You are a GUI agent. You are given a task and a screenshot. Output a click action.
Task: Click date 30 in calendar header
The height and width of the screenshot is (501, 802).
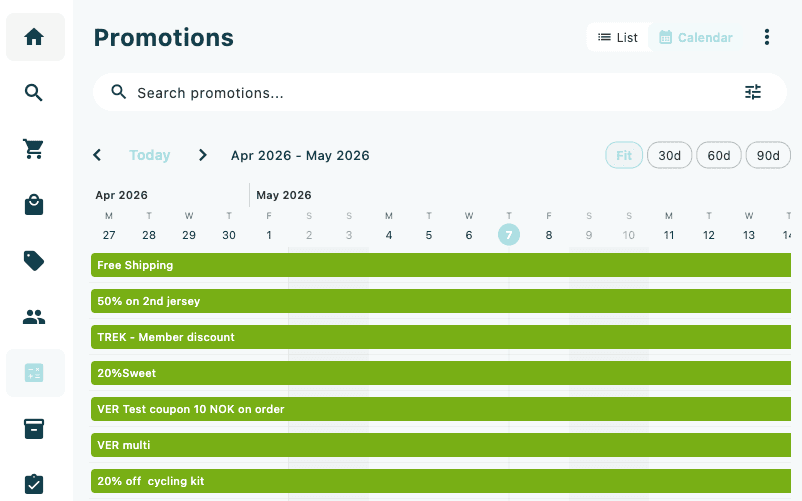(229, 235)
